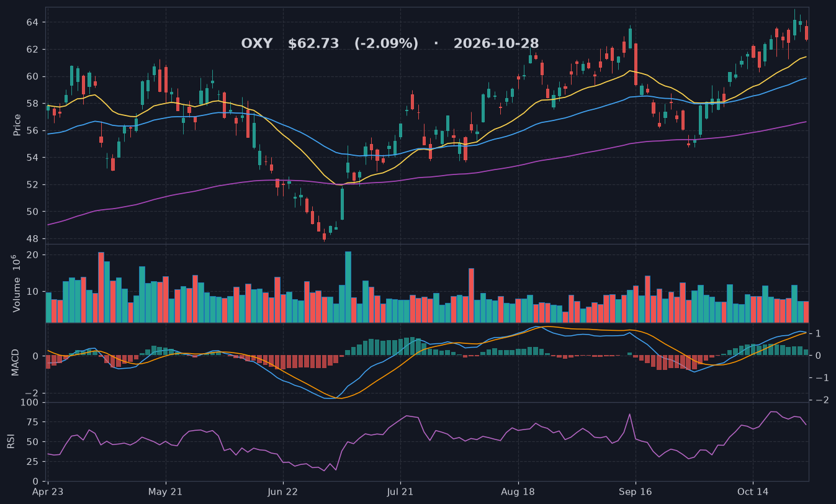Click the OXY ticker symbol in title
This screenshot has width=836, height=504.
click(x=256, y=44)
